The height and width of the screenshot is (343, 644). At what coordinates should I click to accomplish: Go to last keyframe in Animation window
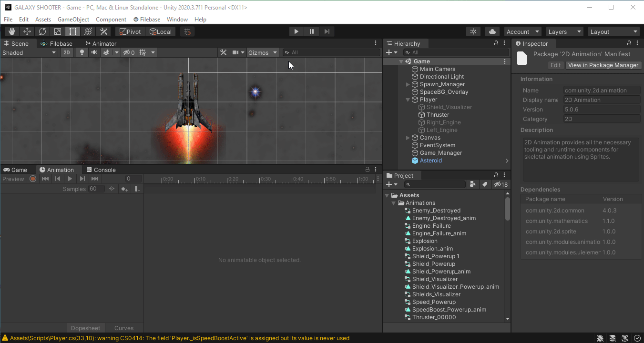point(95,179)
